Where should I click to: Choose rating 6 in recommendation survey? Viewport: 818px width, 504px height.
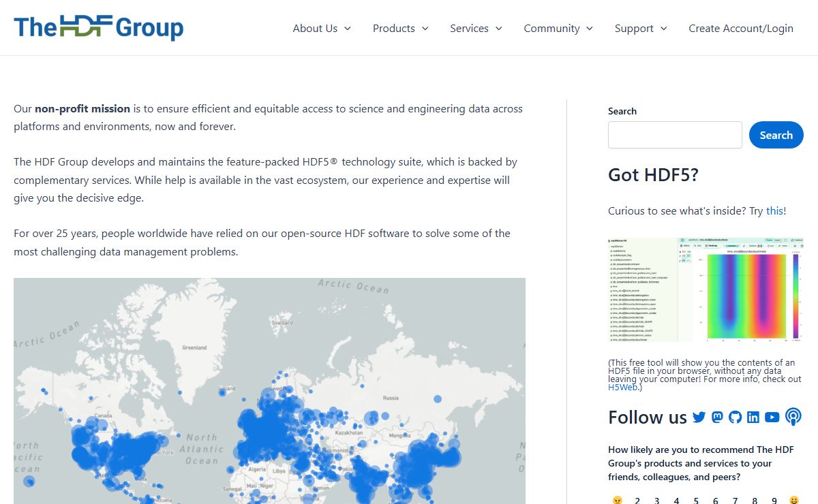click(716, 501)
